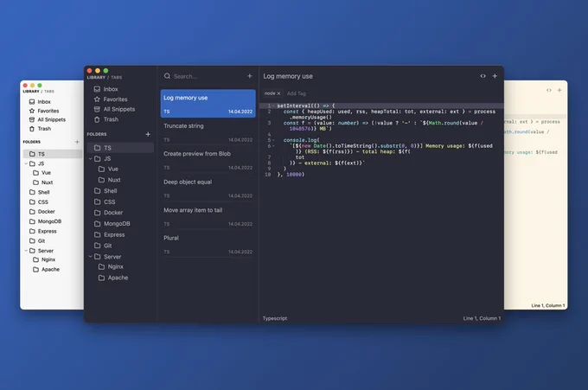This screenshot has width=588, height=390.
Task: Open All Snippets in light window
Action: pos(48,119)
